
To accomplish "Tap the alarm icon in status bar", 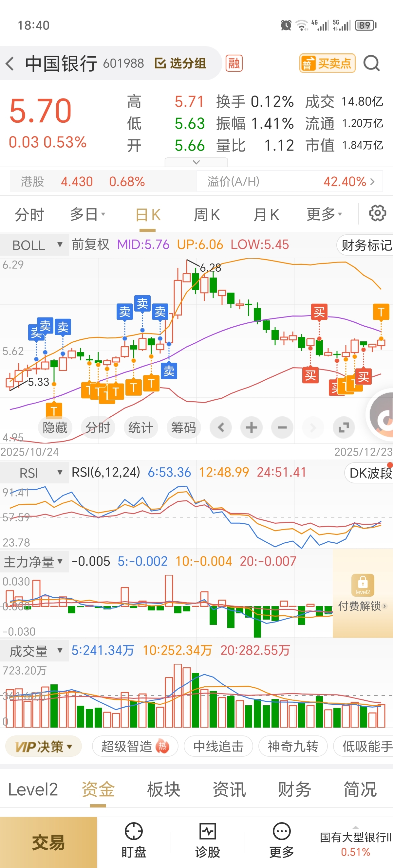I will tap(286, 25).
